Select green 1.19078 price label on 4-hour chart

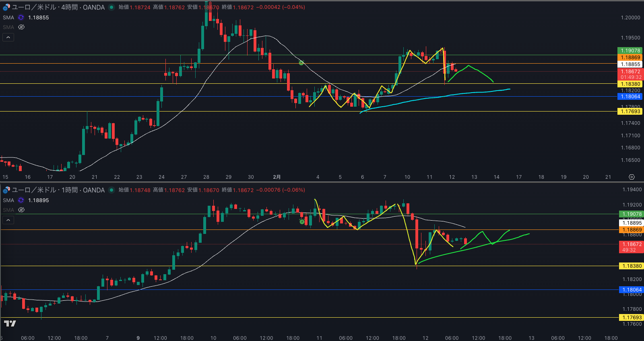click(630, 51)
